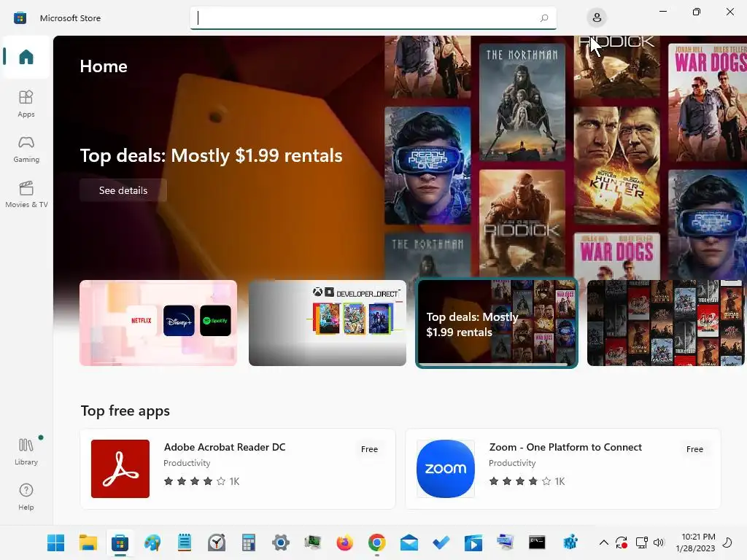Open the Library section
747x560 pixels.
point(26,451)
